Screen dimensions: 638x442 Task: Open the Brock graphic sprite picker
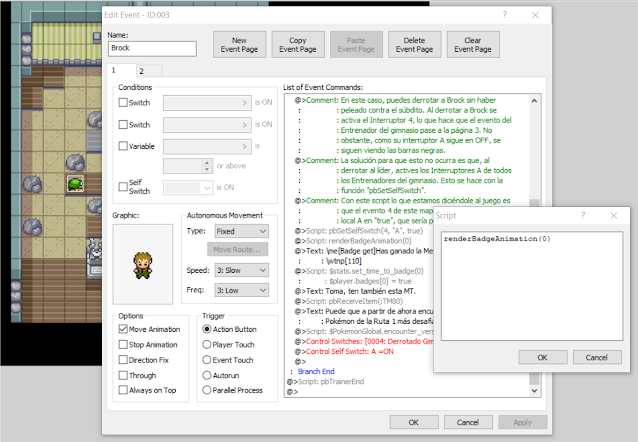click(x=142, y=264)
